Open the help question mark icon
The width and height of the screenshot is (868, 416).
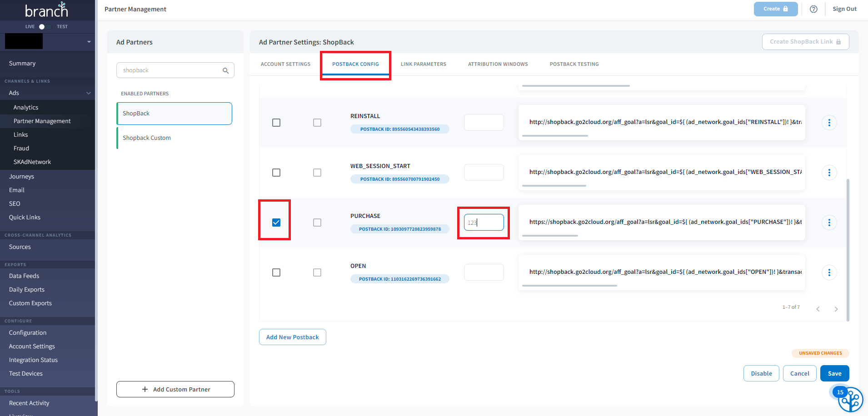tap(813, 9)
